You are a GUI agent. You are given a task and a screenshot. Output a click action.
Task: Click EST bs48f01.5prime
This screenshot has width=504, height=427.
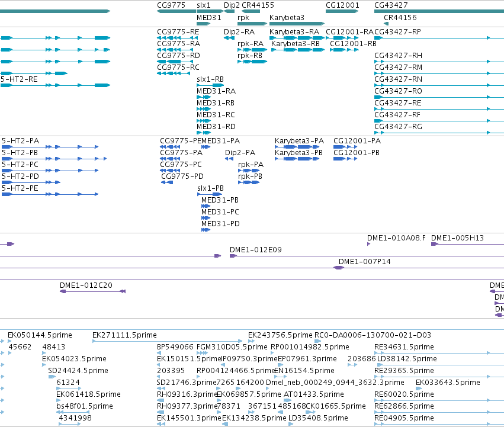coord(85,406)
